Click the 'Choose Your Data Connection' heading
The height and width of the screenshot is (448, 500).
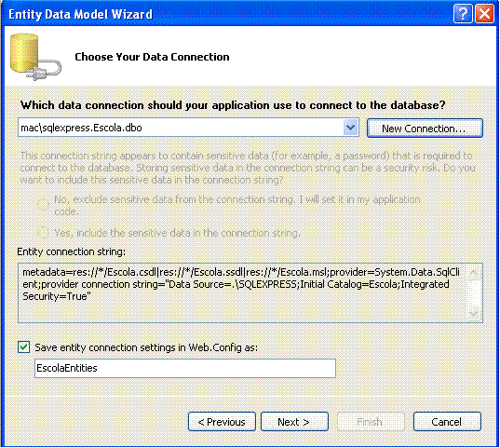(x=152, y=57)
